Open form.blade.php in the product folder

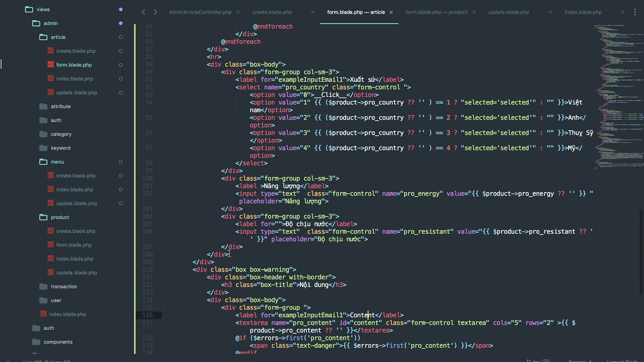coord(74,245)
